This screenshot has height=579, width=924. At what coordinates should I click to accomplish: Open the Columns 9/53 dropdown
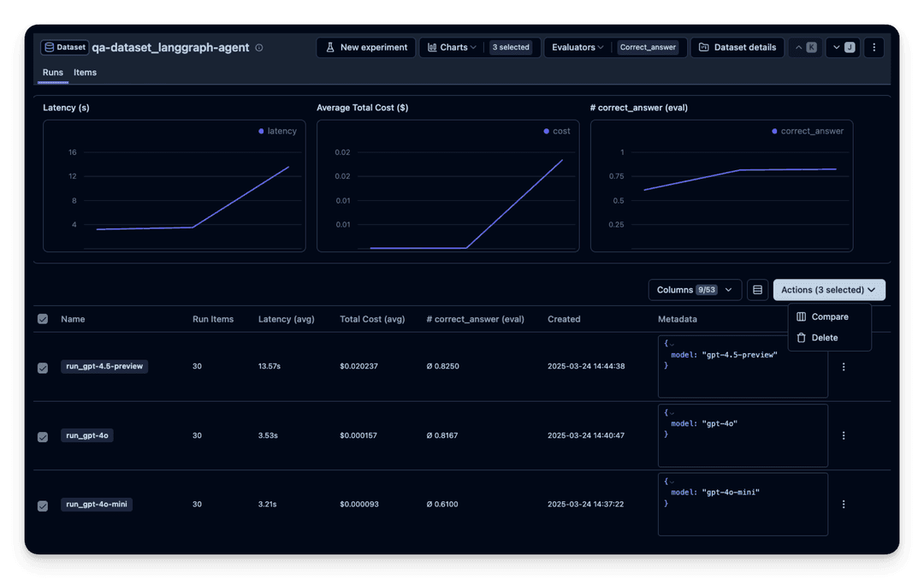(695, 290)
